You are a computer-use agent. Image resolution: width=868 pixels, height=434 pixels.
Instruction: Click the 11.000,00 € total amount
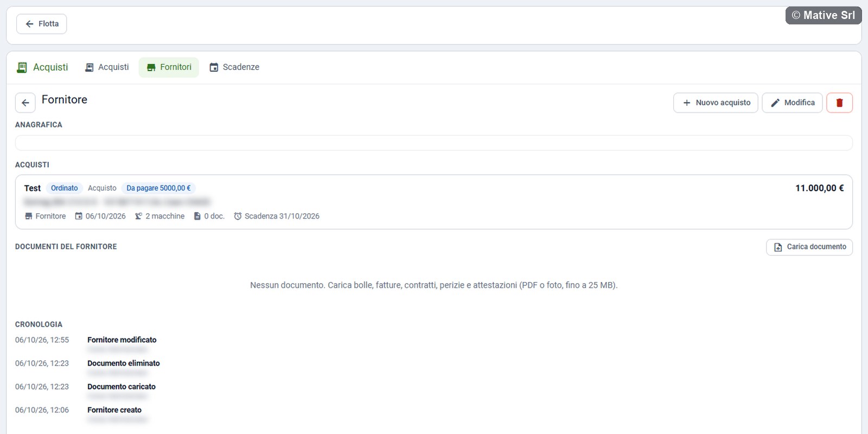(x=820, y=188)
